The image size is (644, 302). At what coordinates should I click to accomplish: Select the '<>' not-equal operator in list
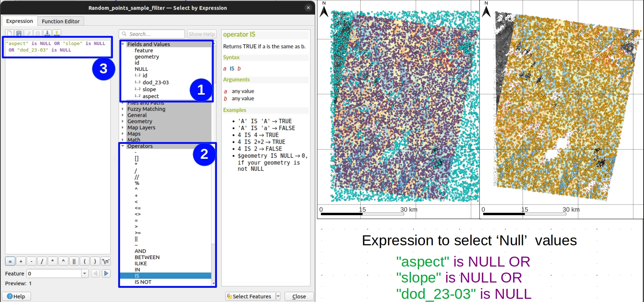[138, 214]
